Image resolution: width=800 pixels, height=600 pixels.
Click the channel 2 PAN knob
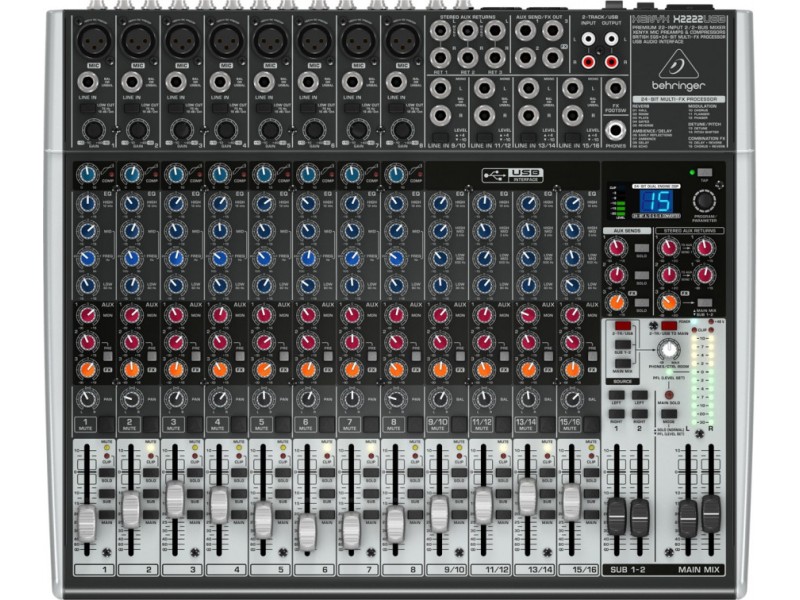coord(132,399)
